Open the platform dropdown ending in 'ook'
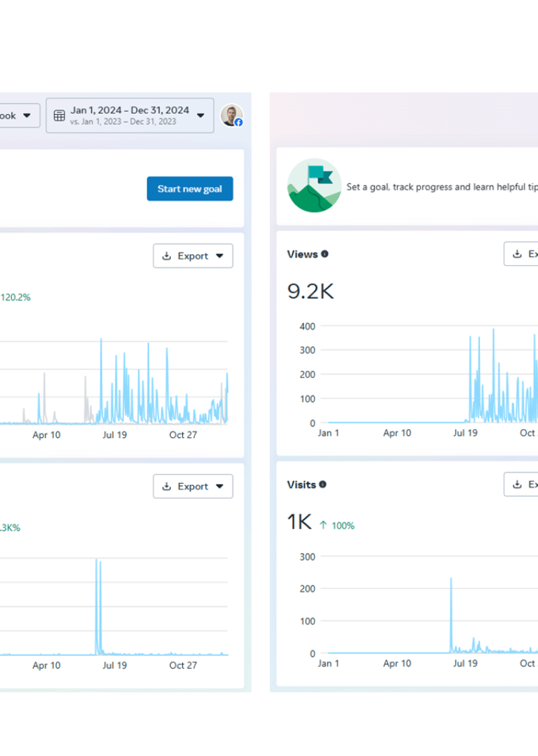 coord(18,115)
